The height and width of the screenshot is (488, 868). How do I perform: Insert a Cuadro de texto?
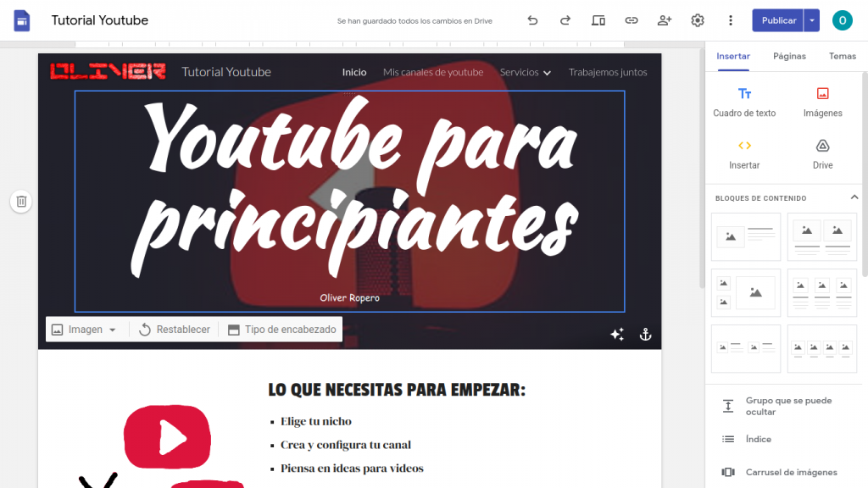tap(744, 102)
